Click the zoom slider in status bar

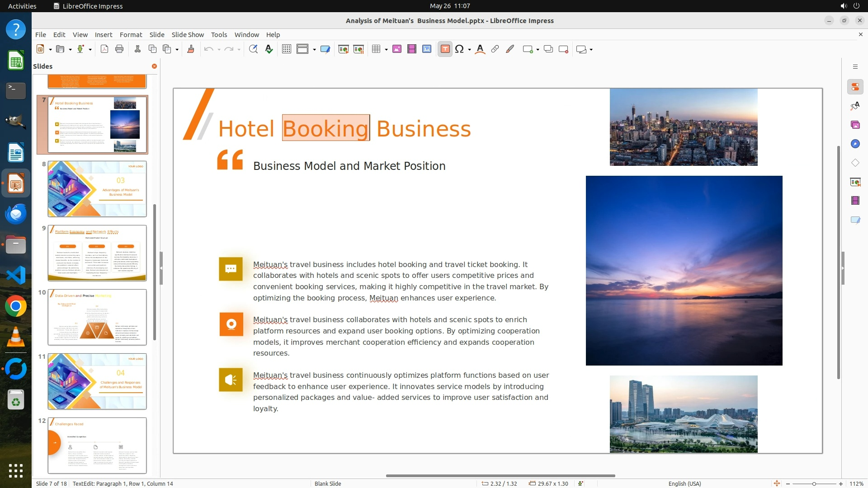(x=814, y=483)
